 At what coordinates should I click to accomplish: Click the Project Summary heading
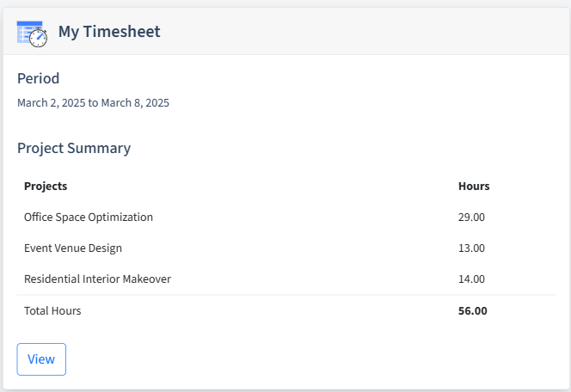[x=74, y=148]
